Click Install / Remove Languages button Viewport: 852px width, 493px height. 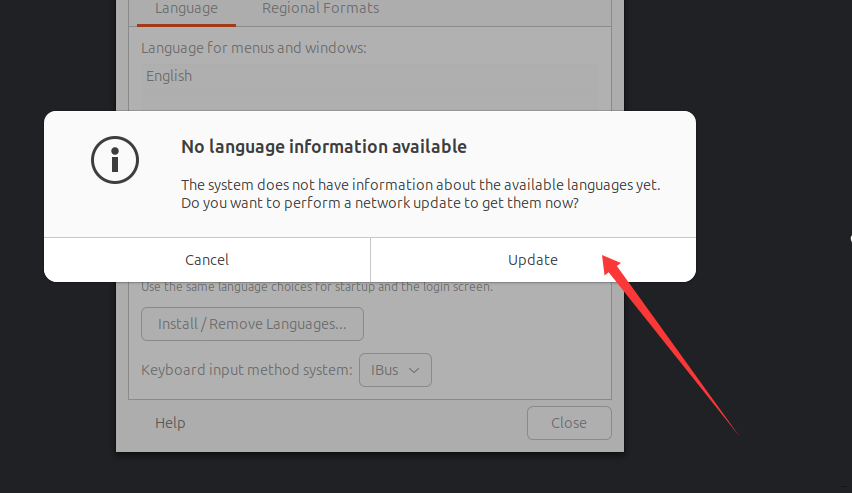coord(252,324)
